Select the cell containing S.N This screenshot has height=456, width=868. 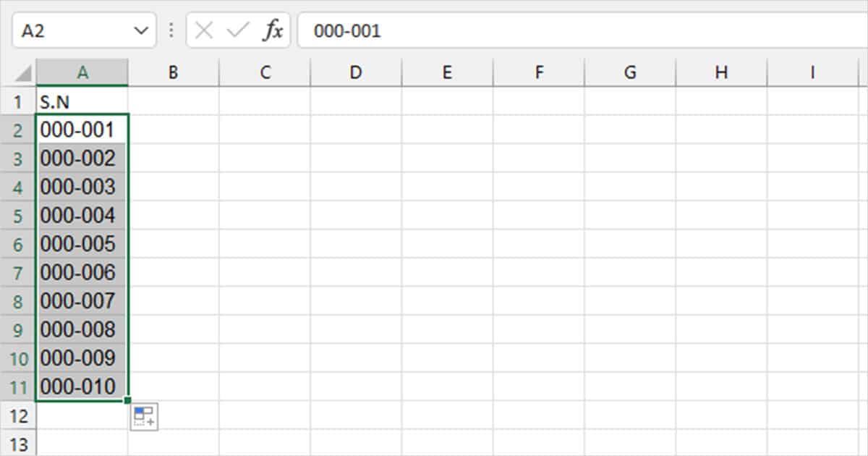tap(82, 101)
